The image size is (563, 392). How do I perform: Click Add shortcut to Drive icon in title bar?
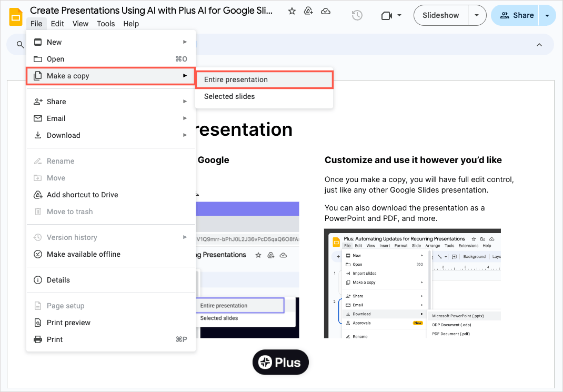(x=308, y=11)
